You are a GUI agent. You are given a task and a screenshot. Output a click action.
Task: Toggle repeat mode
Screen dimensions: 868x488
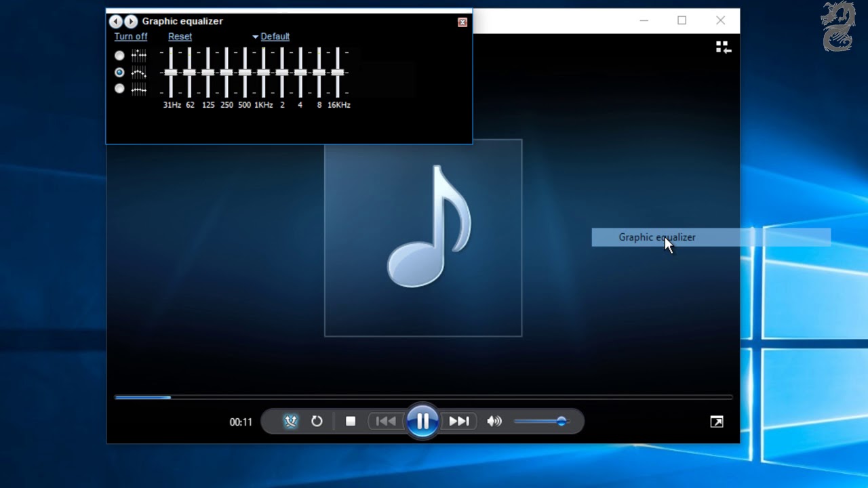pyautogui.click(x=317, y=422)
